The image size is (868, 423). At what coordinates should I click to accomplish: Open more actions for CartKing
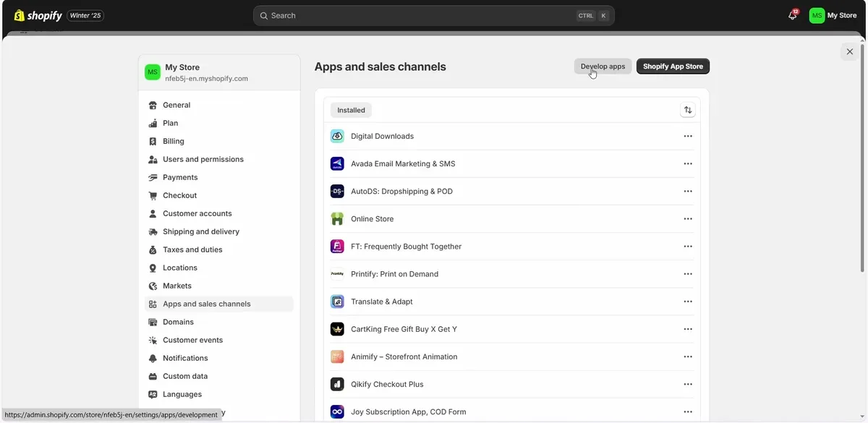[x=688, y=329]
